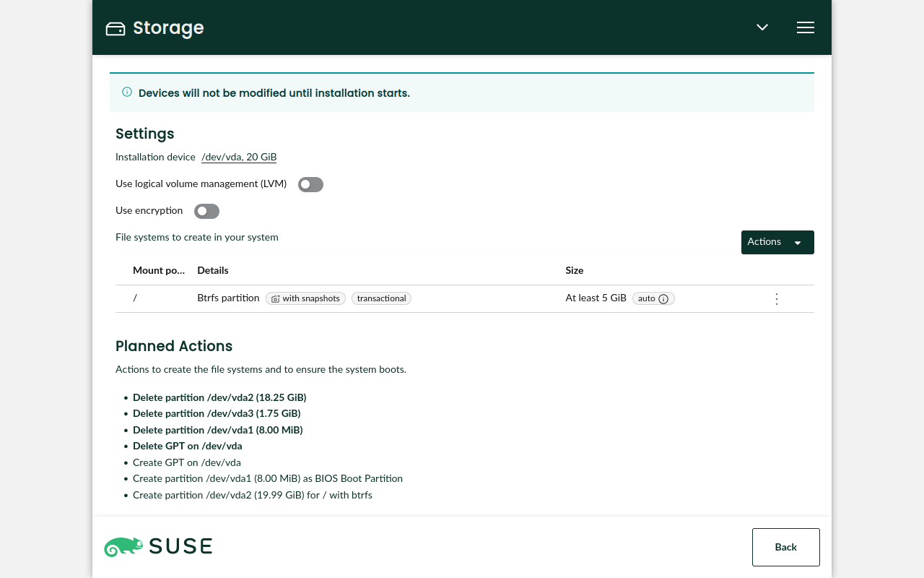
Task: Click the Size column header
Action: pos(575,270)
